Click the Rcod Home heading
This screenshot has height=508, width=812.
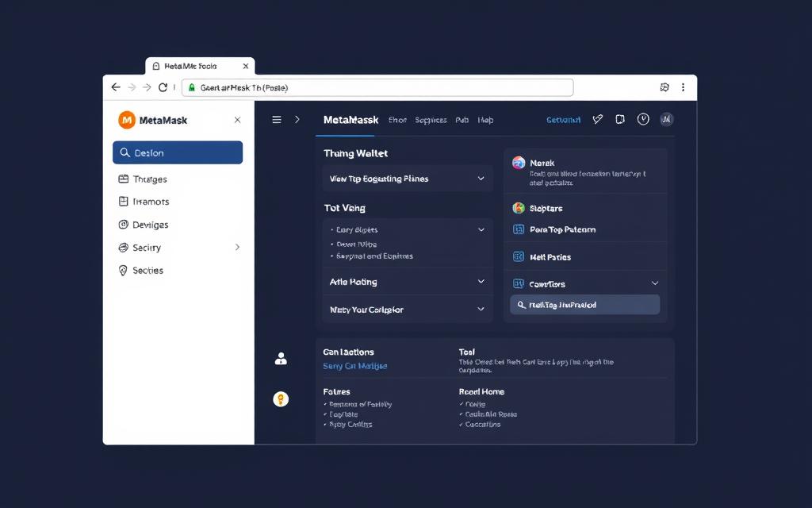(x=481, y=391)
